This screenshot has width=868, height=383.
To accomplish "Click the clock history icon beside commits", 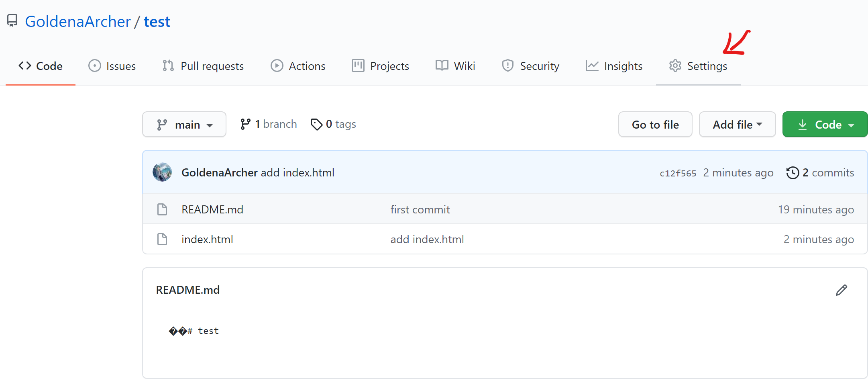I will [793, 173].
